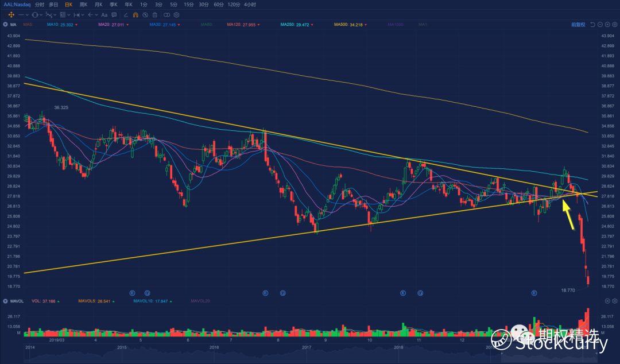Image resolution: width=620 pixels, height=364 pixels.
Task: Toggle the MA60 moving average line
Action: 207,25
